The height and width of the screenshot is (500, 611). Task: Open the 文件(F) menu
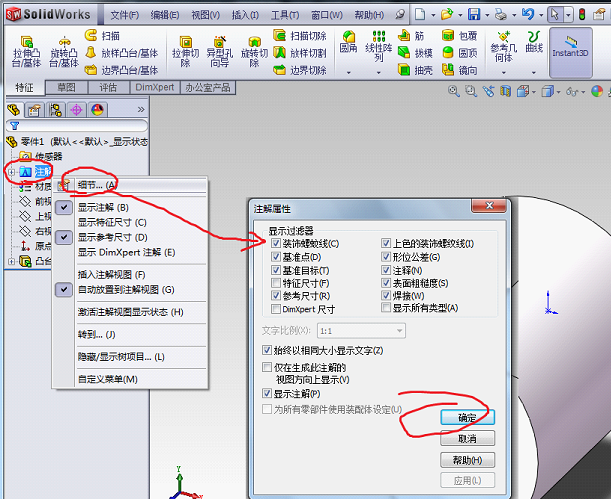coord(124,15)
